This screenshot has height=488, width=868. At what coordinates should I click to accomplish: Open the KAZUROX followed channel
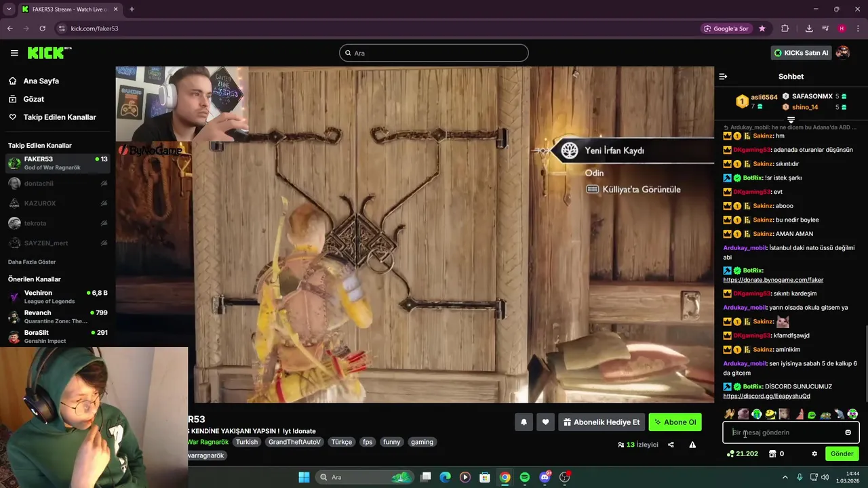58,203
